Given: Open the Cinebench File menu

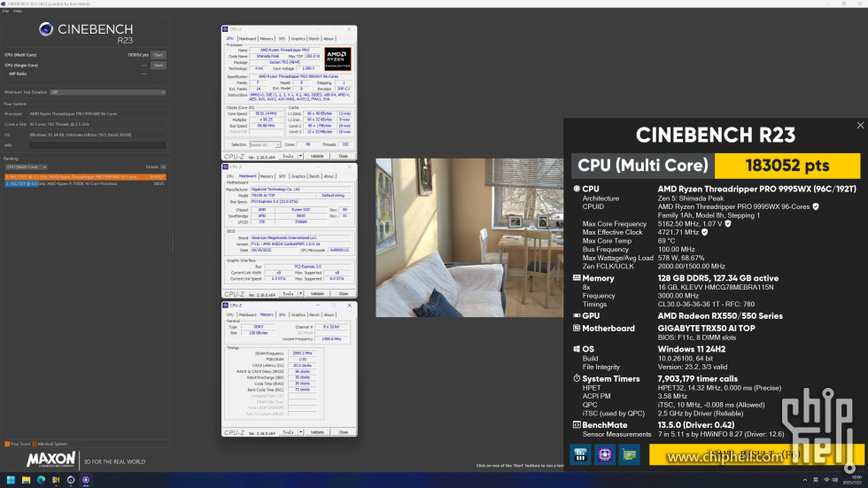Looking at the screenshot, I should [5, 11].
